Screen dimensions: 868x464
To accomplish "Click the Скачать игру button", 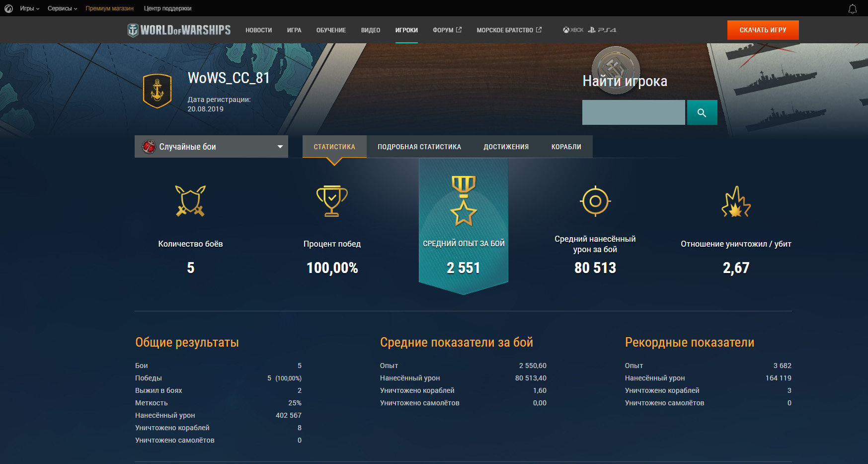I will click(763, 30).
